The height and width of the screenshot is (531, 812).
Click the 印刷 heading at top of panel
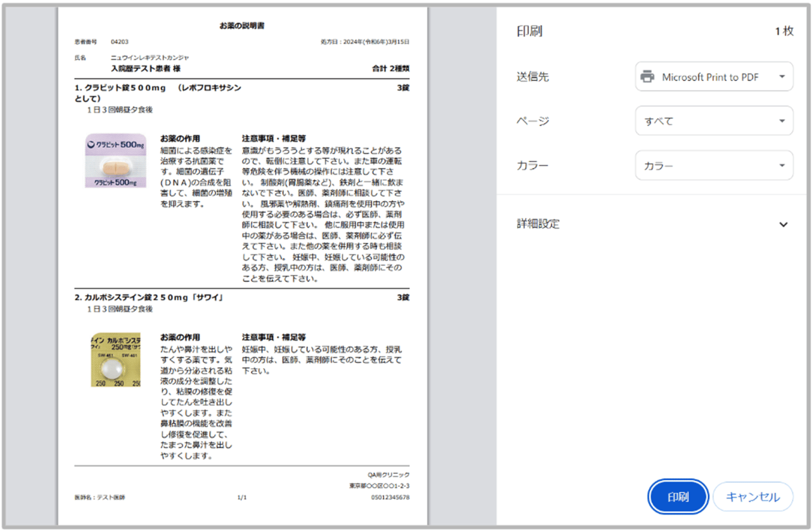529,31
